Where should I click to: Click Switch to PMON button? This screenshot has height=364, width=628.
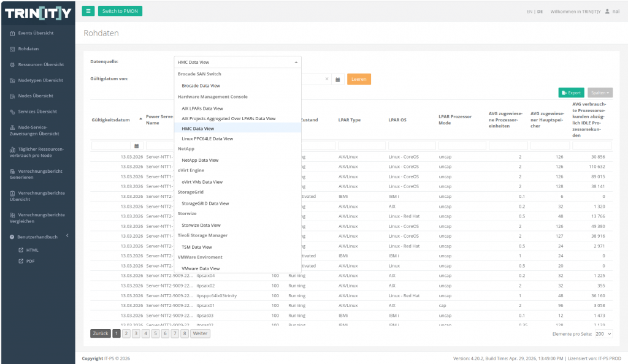(x=120, y=11)
